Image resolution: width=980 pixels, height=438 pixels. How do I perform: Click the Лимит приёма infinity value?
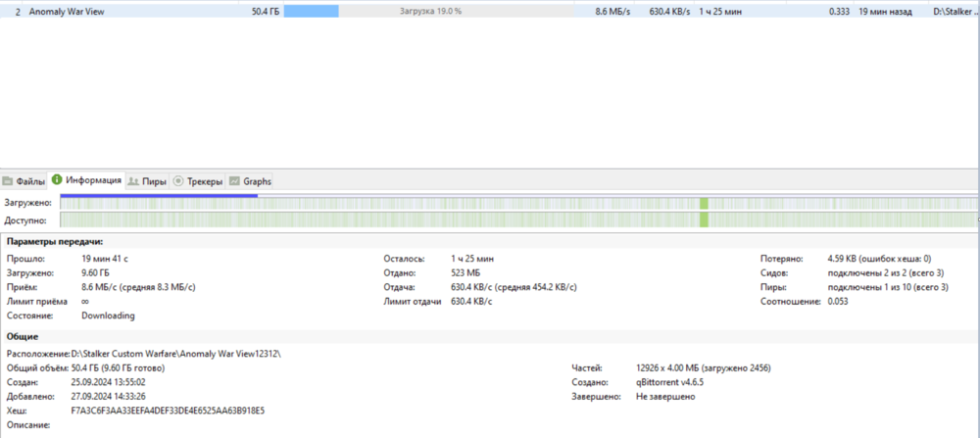coord(84,301)
